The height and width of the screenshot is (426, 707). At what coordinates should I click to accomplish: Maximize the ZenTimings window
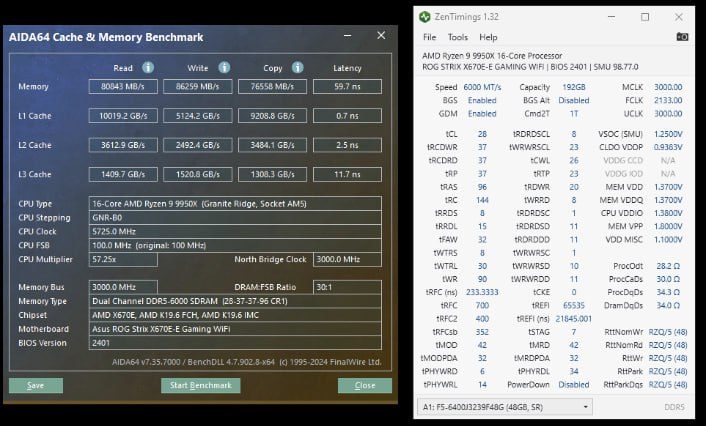coord(645,17)
